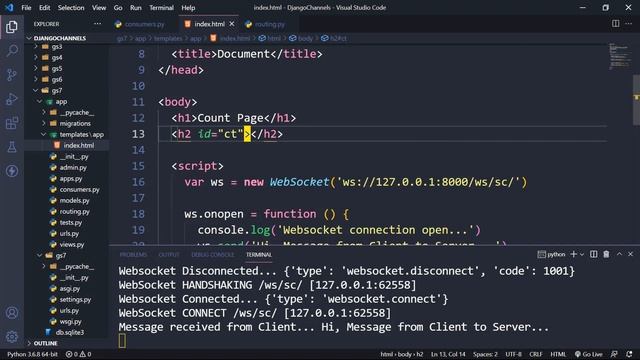Screen dimensions: 640x360
Task: Split the editor to the right
Action: [x=616, y=24]
